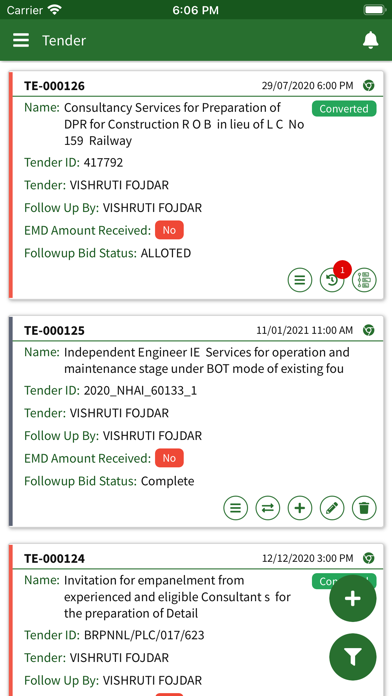Screen dimensions: 392x696
Task: Tap the notification bell icon
Action: point(370,40)
